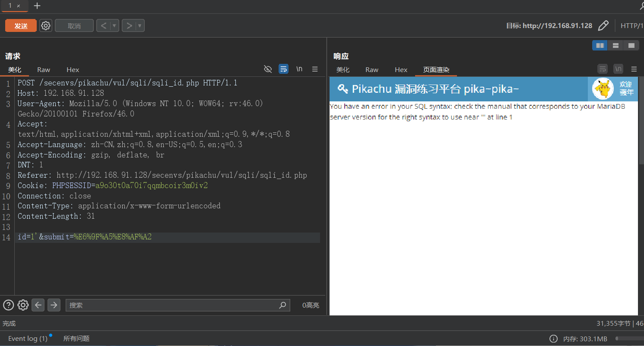
Task: Open Event log (1) in status bar
Action: pos(28,339)
